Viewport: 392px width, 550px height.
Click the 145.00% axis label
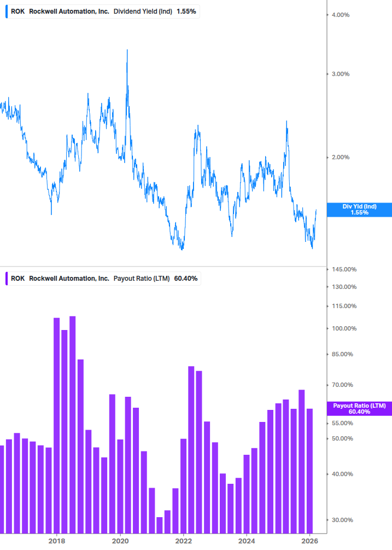point(344,269)
